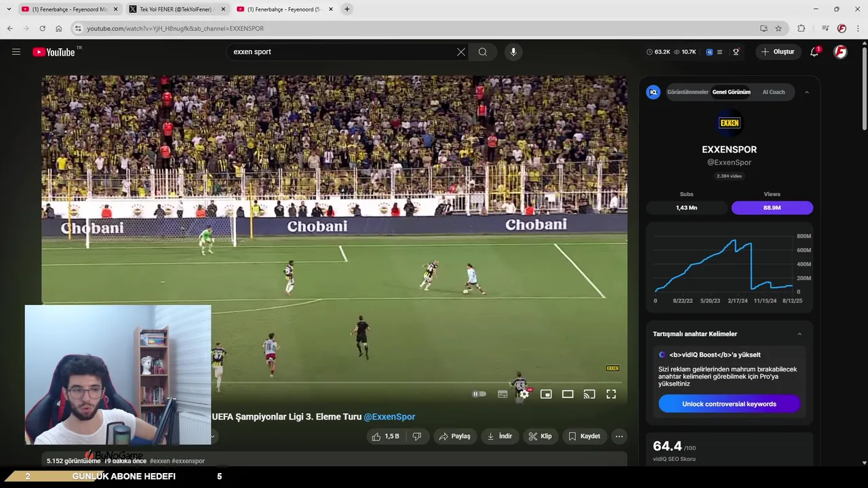Open Chrome profile avatar
Viewport: 868px width, 488px height.
pos(842,28)
